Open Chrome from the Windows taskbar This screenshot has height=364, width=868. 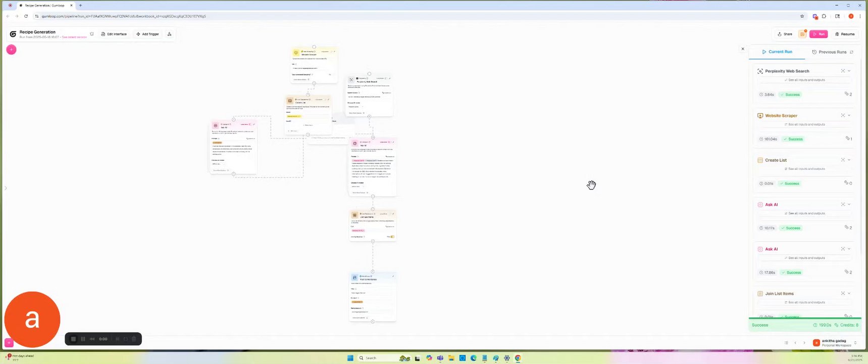pos(518,358)
